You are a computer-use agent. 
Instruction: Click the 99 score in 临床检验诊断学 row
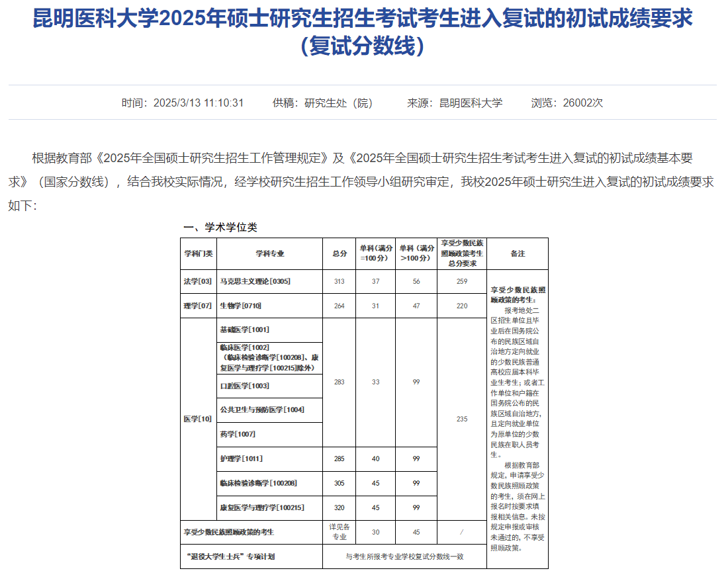click(416, 484)
